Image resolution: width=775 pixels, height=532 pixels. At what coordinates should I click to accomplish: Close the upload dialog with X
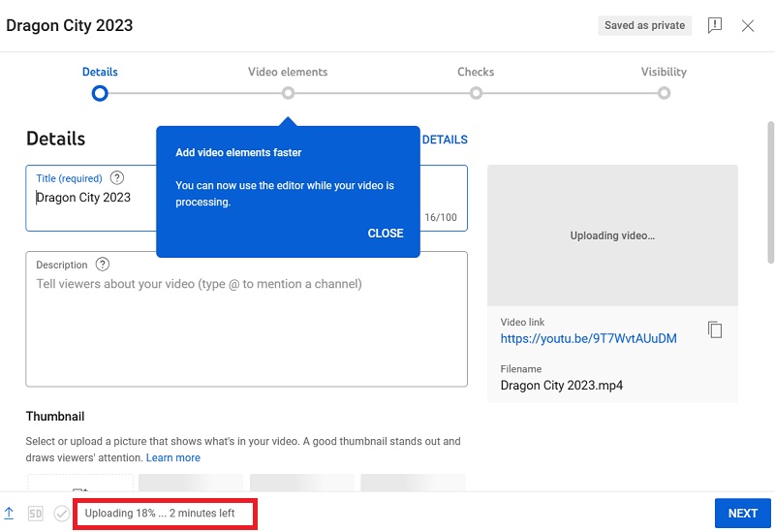[x=747, y=26]
